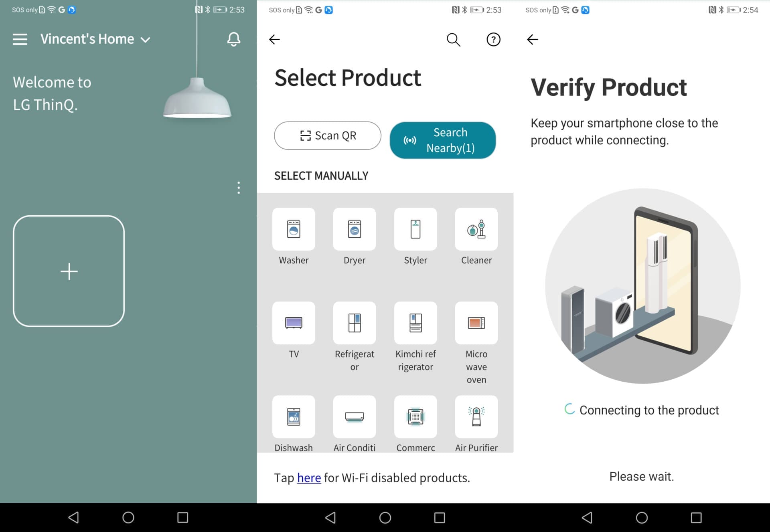The width and height of the screenshot is (770, 532).
Task: Tap the 'Select Product' title
Action: point(348,78)
